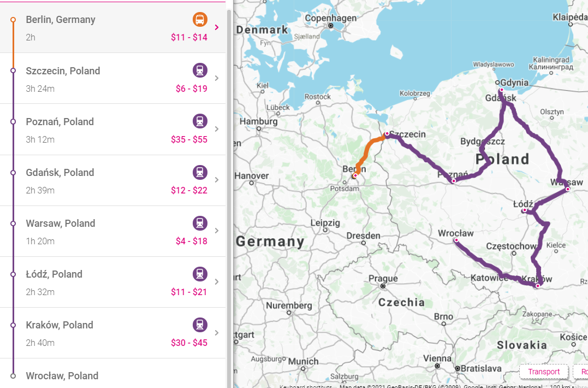This screenshot has width=588, height=388.
Task: Click the Vienna label on the map
Action: pyautogui.click(x=437, y=358)
